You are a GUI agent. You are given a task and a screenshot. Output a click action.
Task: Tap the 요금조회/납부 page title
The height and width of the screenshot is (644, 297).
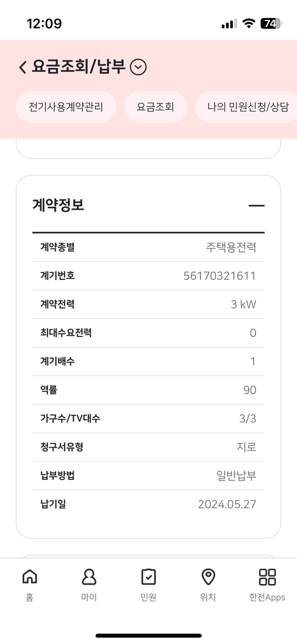click(x=79, y=66)
